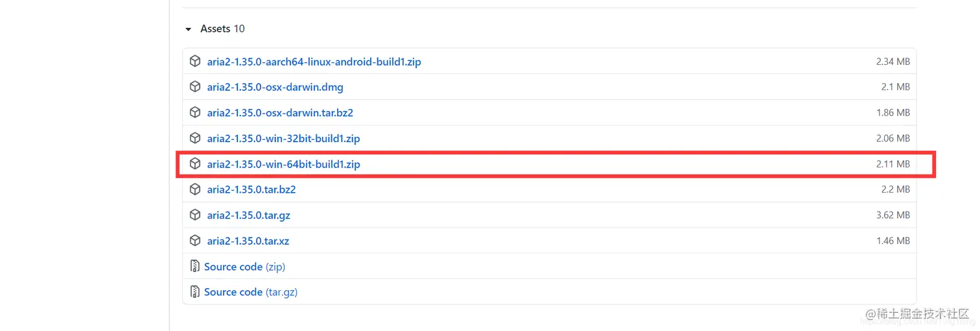Open Source code (zip) link

coord(245,267)
